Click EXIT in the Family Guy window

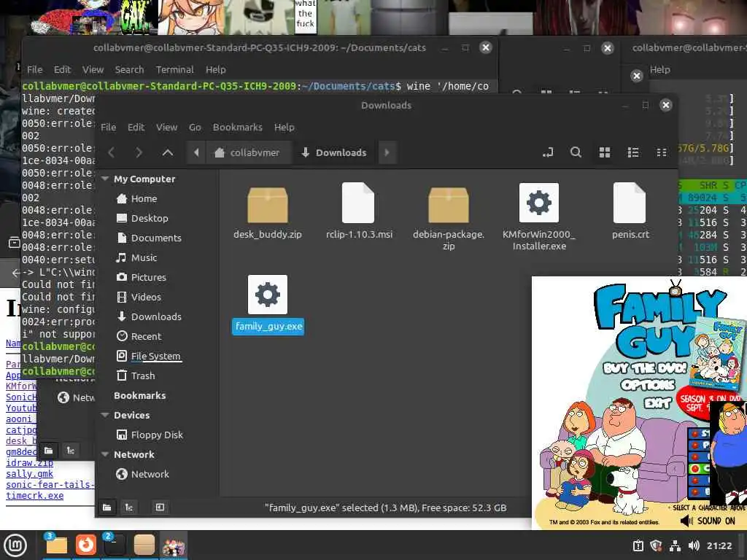tap(658, 403)
